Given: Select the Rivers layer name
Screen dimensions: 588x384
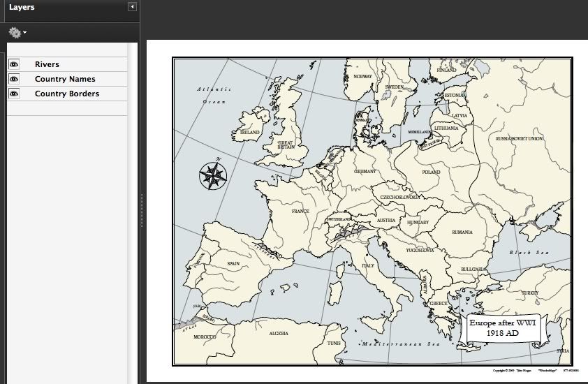Looking at the screenshot, I should [47, 64].
